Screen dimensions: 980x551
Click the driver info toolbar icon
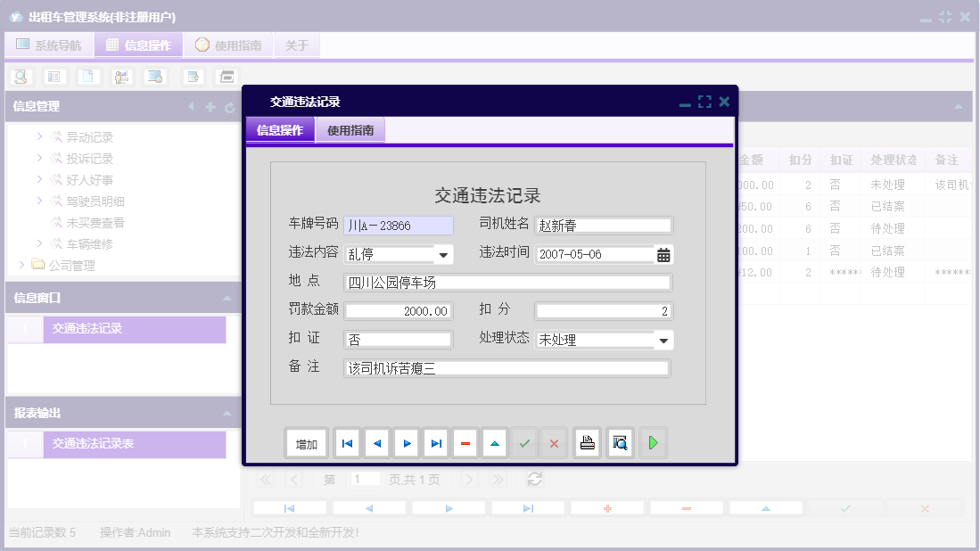click(121, 77)
